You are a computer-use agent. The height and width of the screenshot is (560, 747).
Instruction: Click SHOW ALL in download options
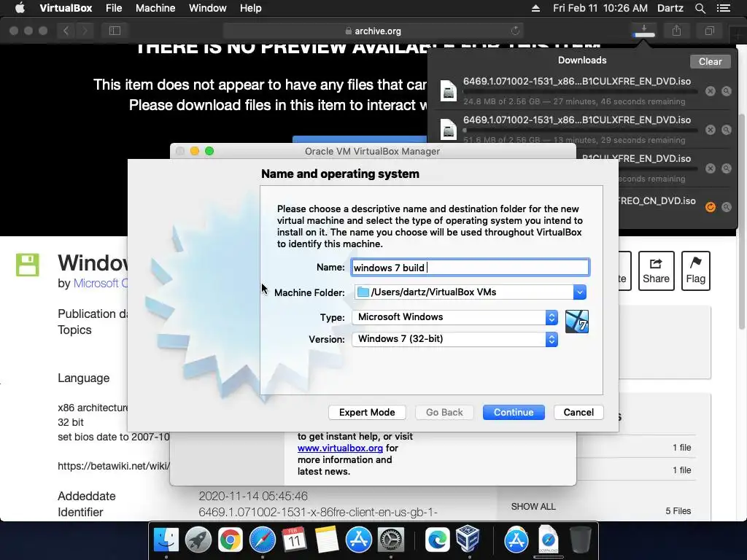(x=533, y=507)
